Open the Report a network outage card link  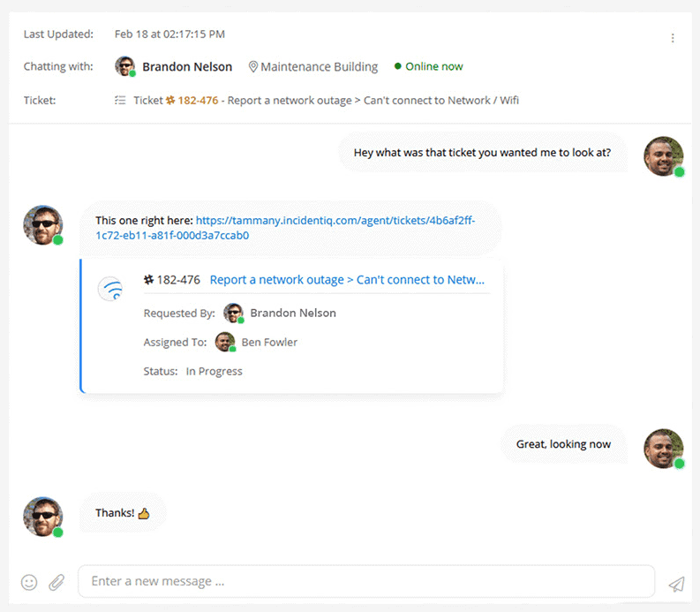click(347, 280)
